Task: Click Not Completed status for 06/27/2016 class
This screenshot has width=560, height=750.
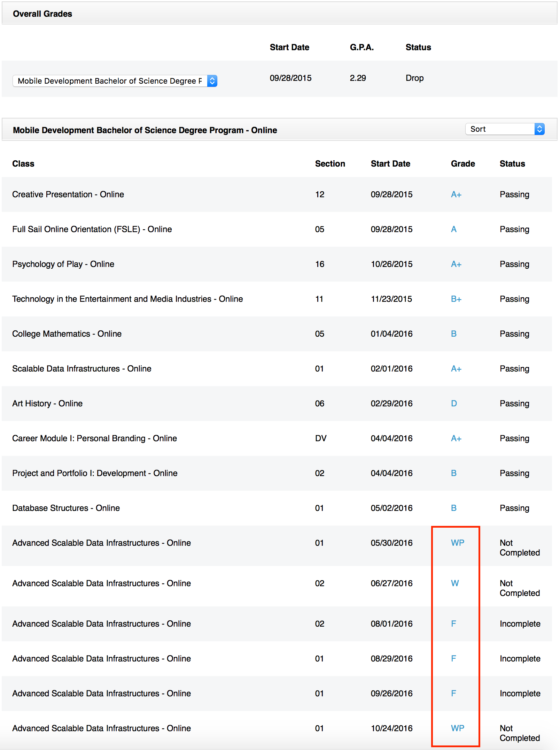Action: tap(520, 588)
